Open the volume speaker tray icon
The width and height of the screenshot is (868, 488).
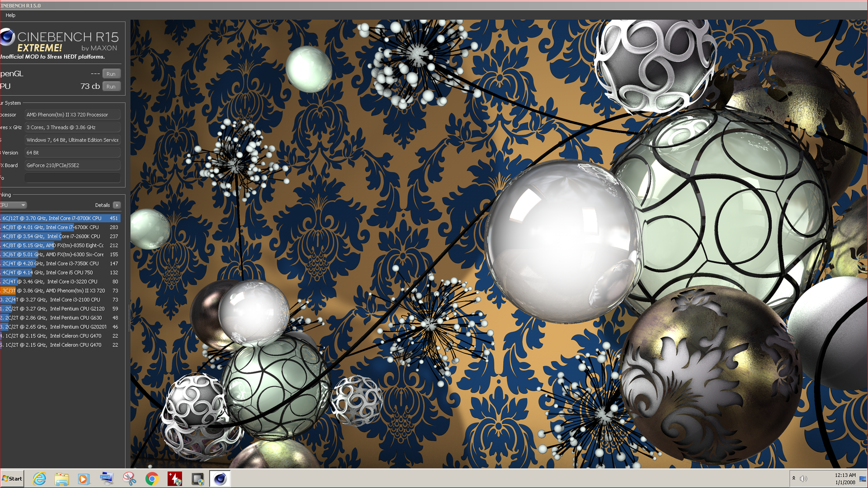click(803, 479)
